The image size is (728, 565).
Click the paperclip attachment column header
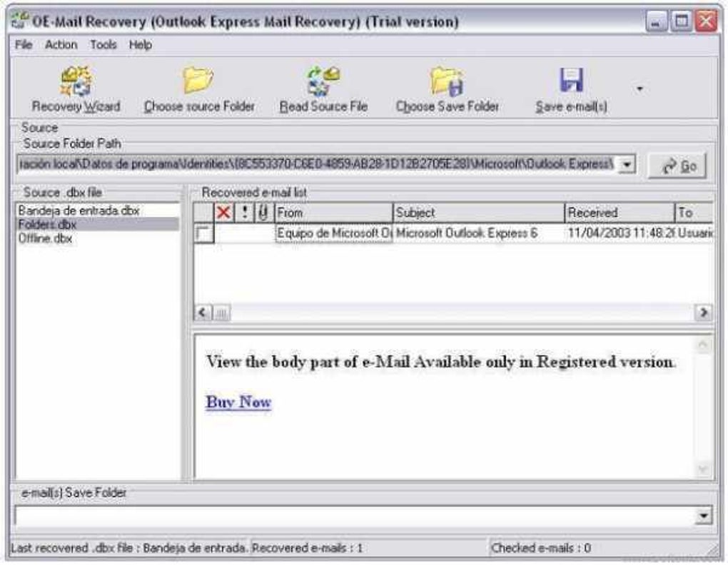(x=263, y=213)
